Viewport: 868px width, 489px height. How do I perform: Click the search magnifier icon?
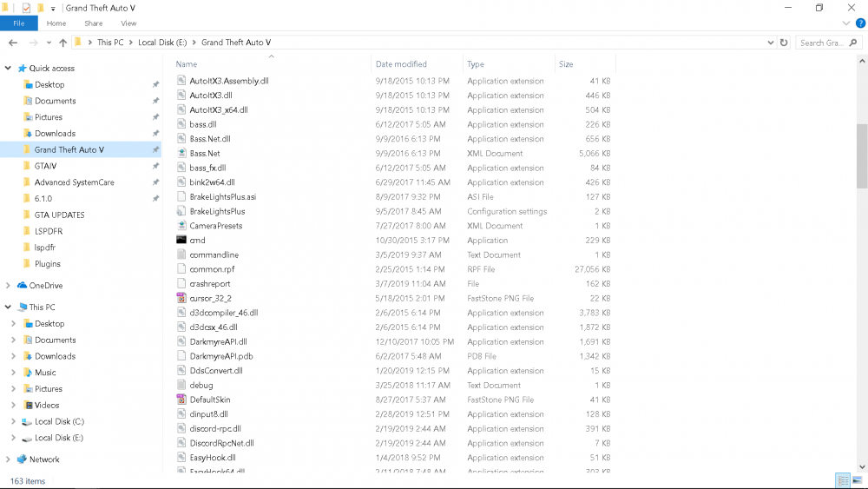(853, 43)
